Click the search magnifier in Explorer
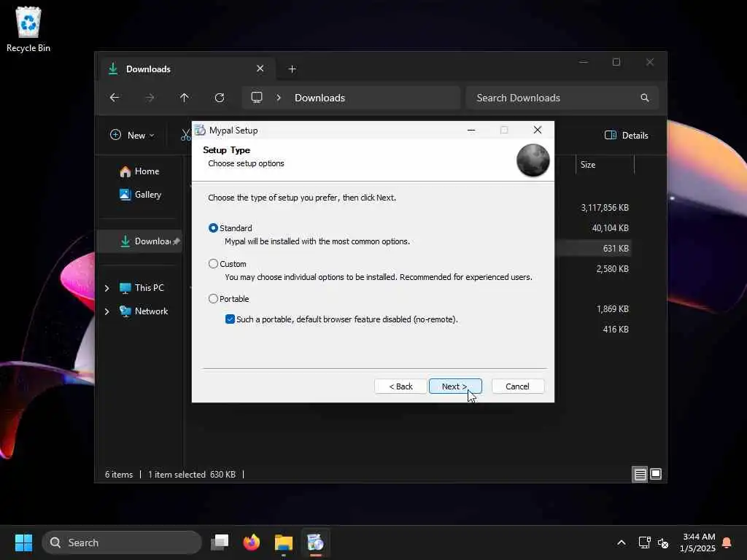Image resolution: width=747 pixels, height=560 pixels. click(645, 98)
